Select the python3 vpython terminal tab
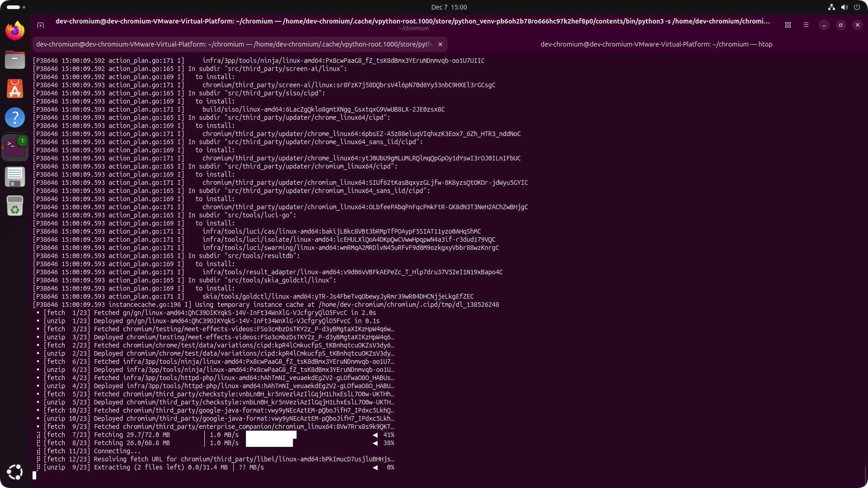This screenshot has width=868, height=488. tap(234, 44)
